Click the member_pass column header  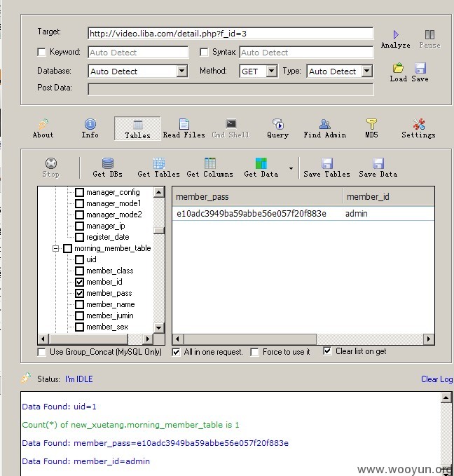(257, 197)
